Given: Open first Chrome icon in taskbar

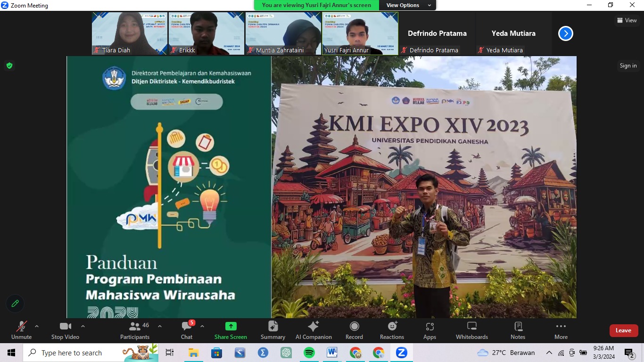Looking at the screenshot, I should click(355, 353).
